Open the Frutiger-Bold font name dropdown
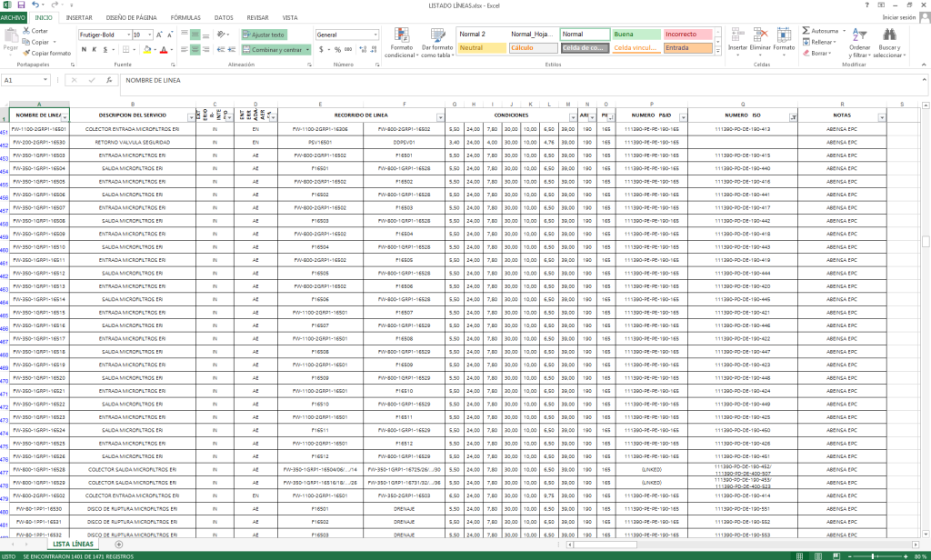This screenshot has height=560, width=931. (x=125, y=35)
